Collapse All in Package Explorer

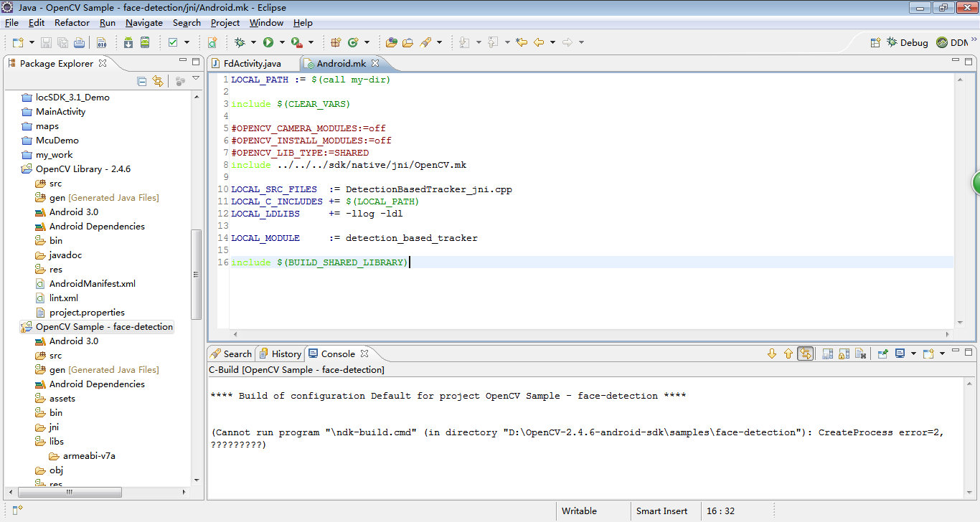click(x=142, y=81)
